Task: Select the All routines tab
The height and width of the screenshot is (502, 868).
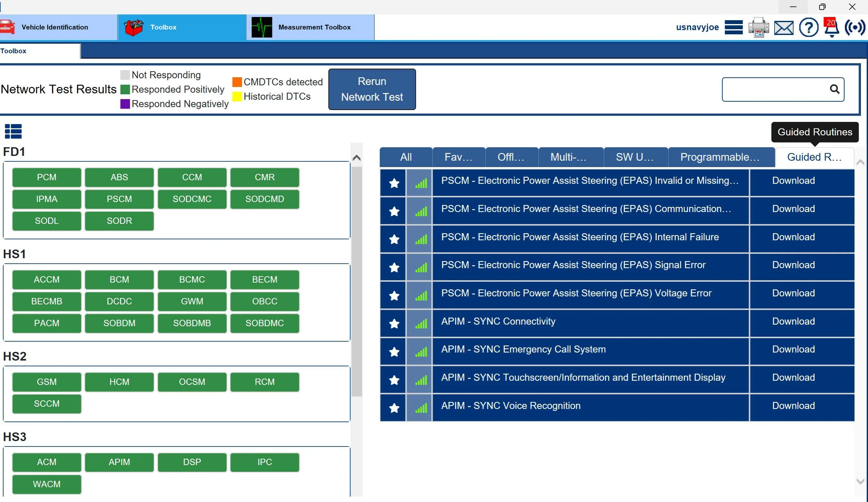Action: pyautogui.click(x=406, y=157)
